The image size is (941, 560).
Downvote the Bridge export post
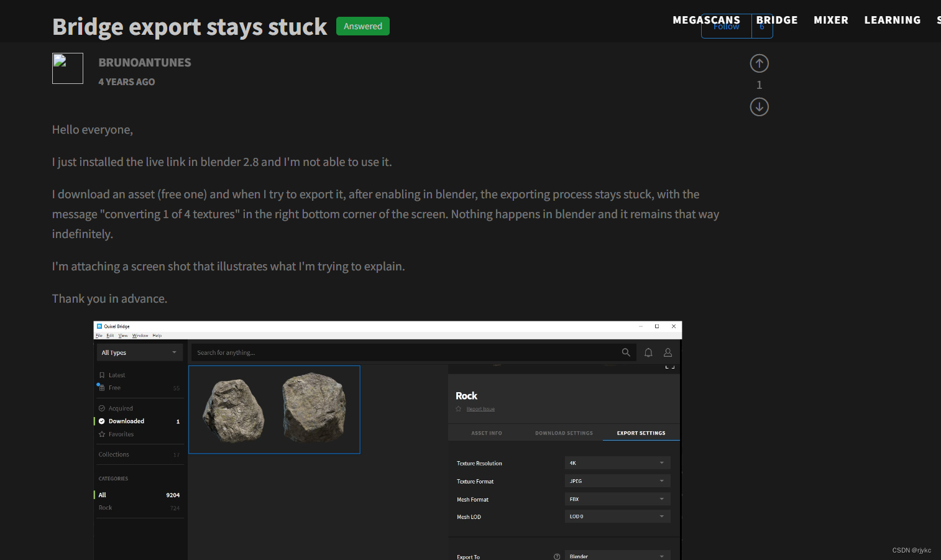pyautogui.click(x=759, y=107)
